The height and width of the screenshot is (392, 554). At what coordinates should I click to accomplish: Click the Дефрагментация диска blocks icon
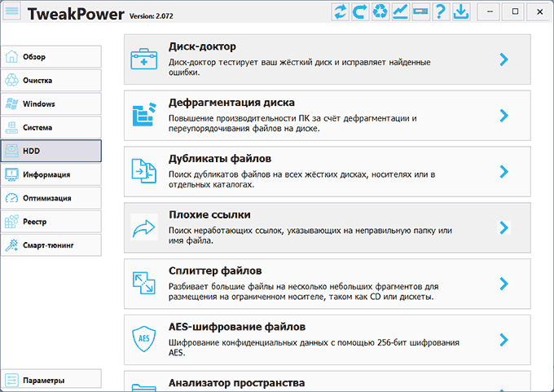[144, 115]
